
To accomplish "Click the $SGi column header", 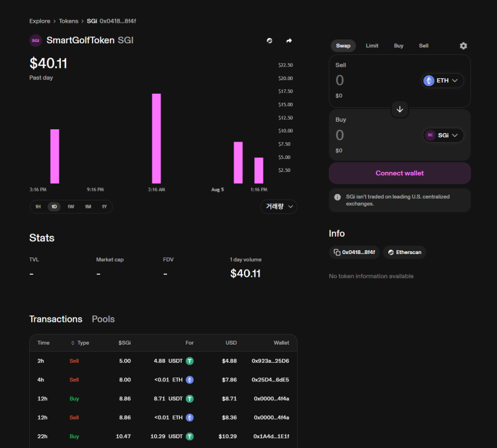I will point(124,343).
